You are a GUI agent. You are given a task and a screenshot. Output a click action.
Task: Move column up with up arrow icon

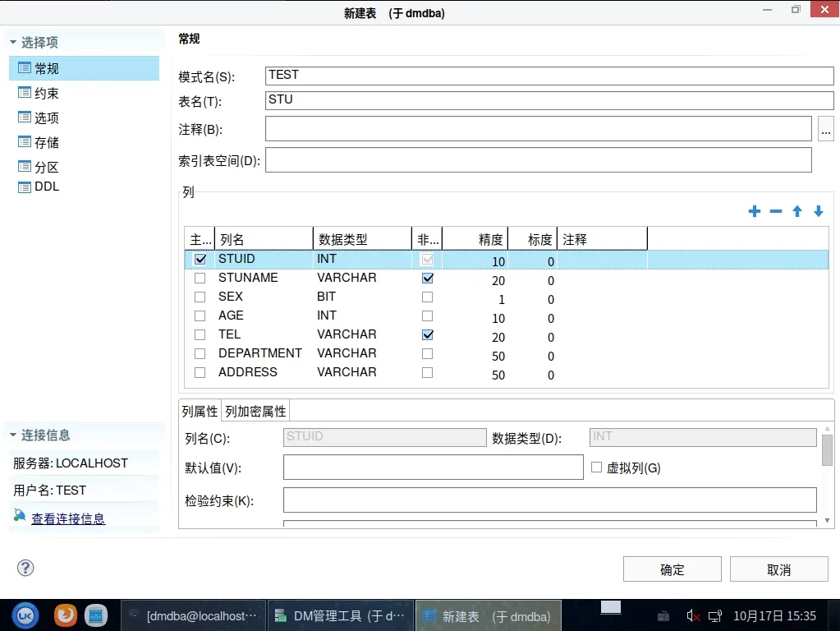coord(796,212)
